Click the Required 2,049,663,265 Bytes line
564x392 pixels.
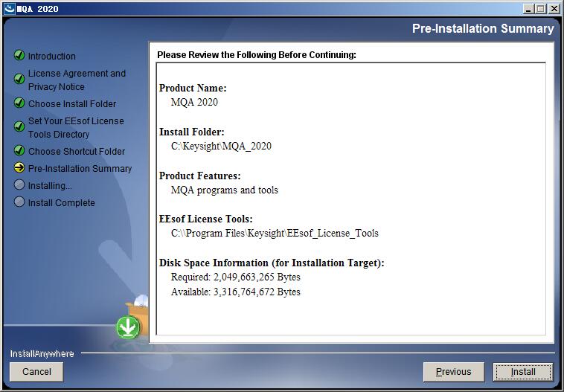tap(236, 277)
